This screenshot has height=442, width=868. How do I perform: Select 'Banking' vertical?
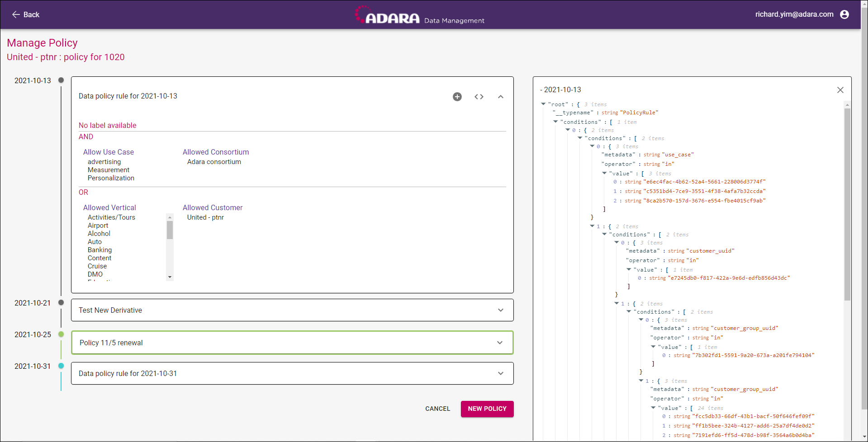[x=100, y=250]
